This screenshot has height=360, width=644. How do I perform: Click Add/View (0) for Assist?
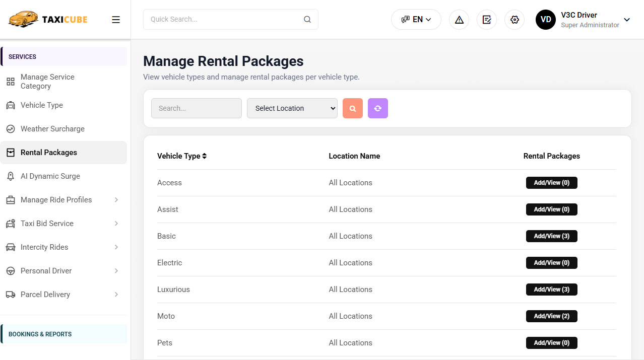click(552, 209)
